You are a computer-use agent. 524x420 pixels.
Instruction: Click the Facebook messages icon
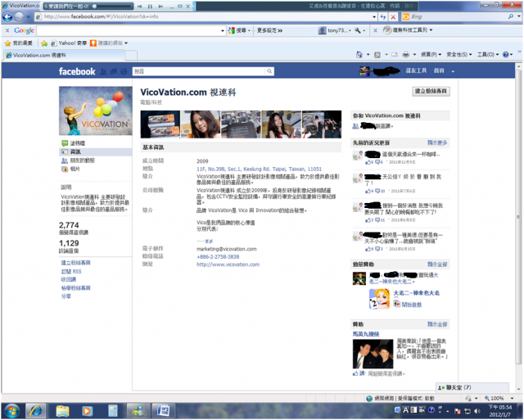pos(114,71)
